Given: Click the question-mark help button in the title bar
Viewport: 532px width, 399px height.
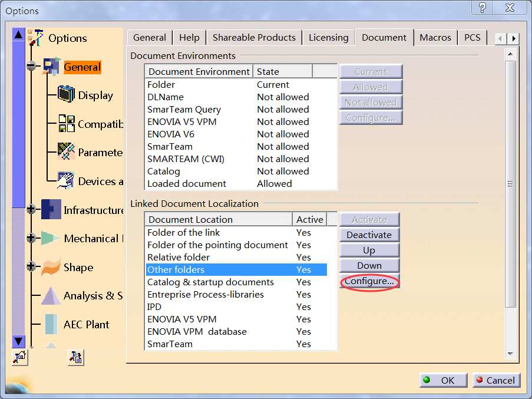Looking at the screenshot, I should (x=482, y=8).
